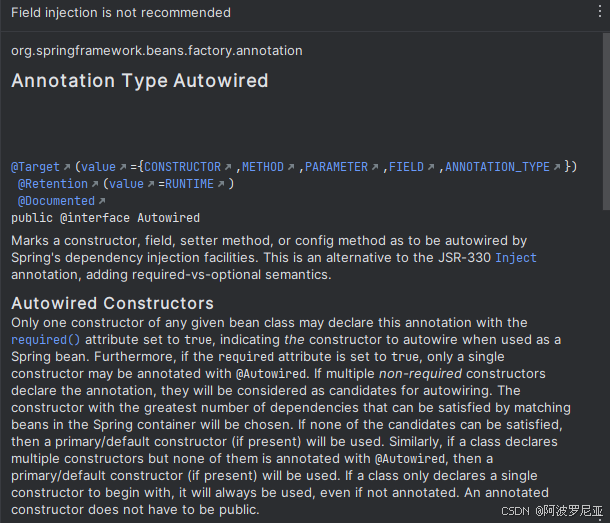The height and width of the screenshot is (523, 610).
Task: Open external arrow beside @Documented
Action: 102,201
